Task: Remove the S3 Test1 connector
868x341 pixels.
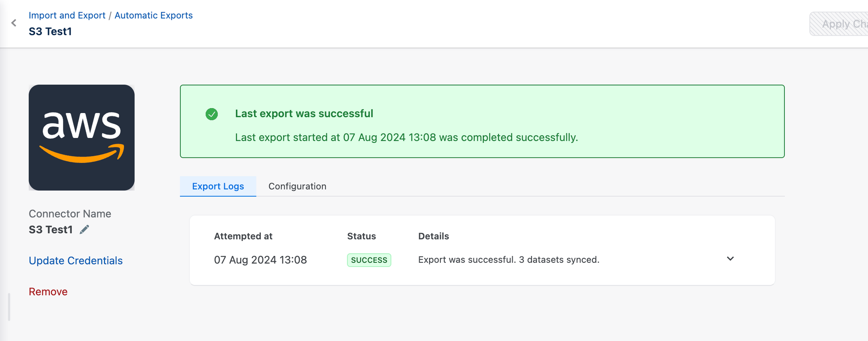Action: (48, 292)
